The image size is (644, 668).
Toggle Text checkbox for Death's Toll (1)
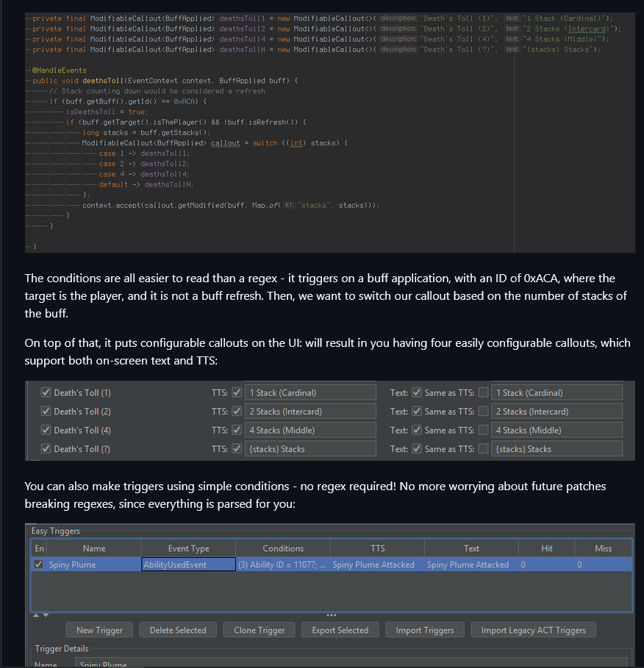(x=417, y=392)
